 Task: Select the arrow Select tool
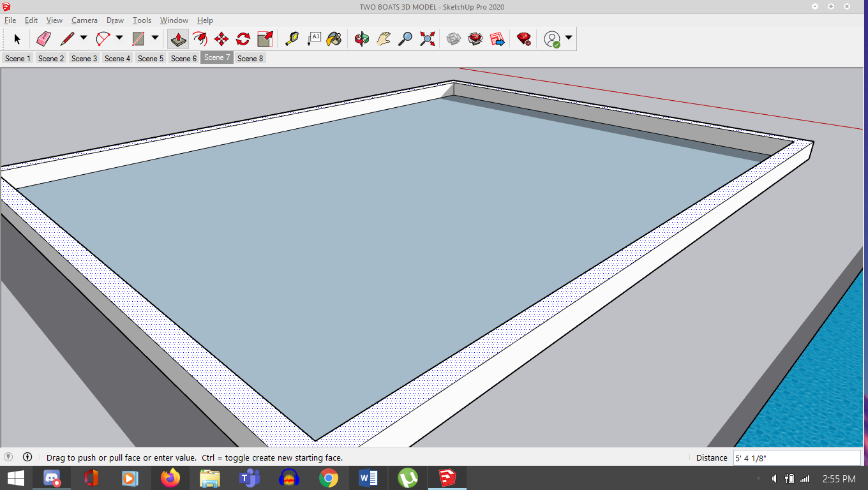point(17,39)
